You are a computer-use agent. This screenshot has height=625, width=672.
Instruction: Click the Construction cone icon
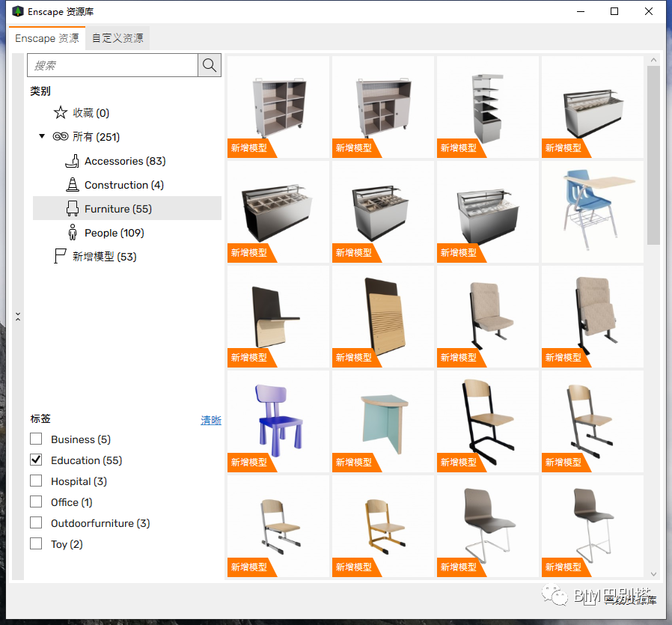point(73,185)
